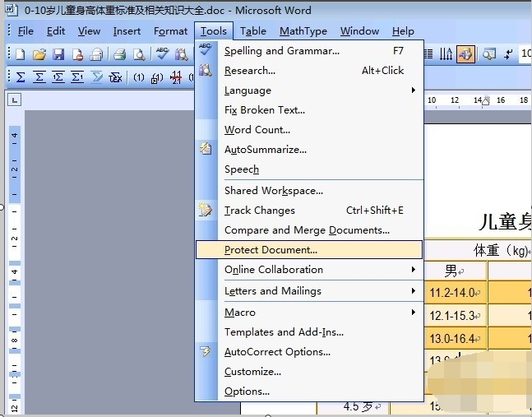Click the AutoSummarize menu icon
Viewport: 532px width, 417px height.
[206, 149]
